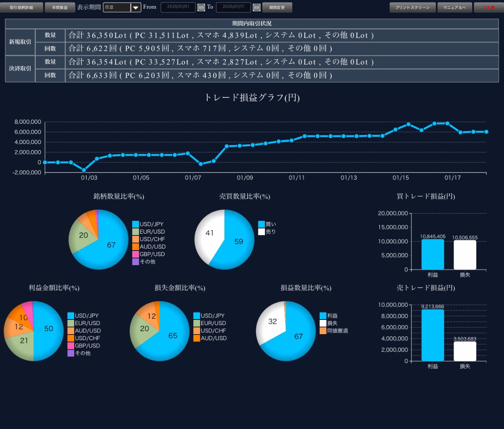Click the final data point on the line
This screenshot has height=429, width=504.
(486, 132)
